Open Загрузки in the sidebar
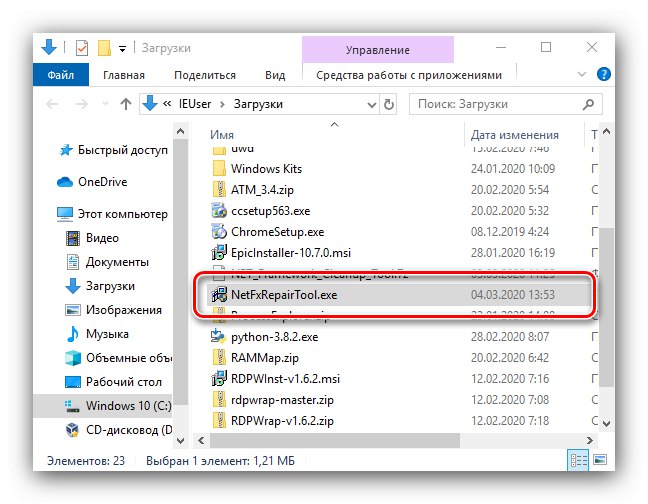 pyautogui.click(x=100, y=286)
